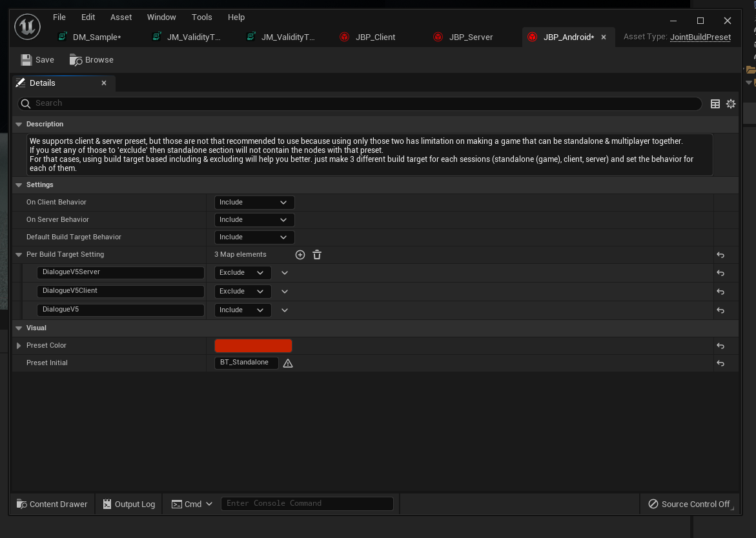
Task: Click the Preset Initial warning icon
Action: click(x=288, y=363)
